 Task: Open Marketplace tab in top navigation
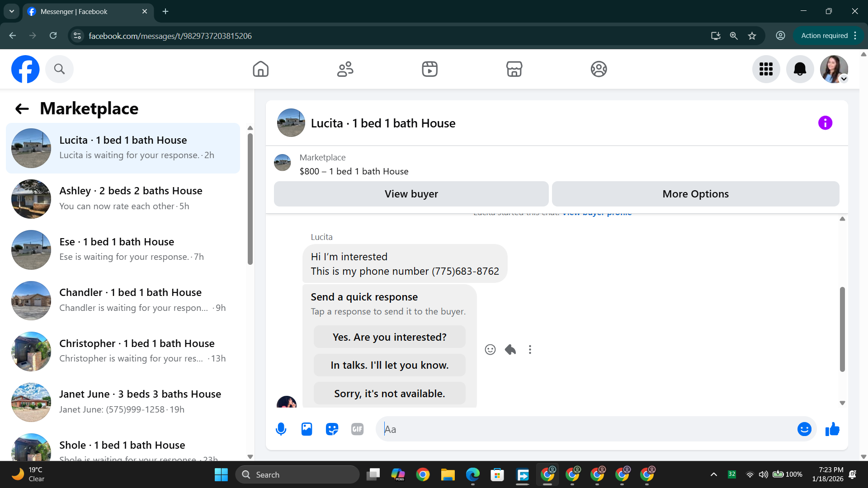514,69
